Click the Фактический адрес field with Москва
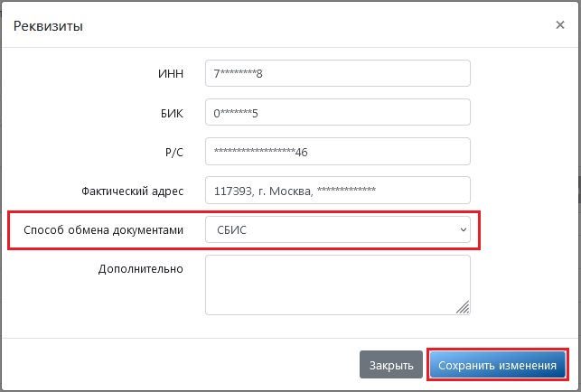This screenshot has width=581, height=392. coord(338,191)
